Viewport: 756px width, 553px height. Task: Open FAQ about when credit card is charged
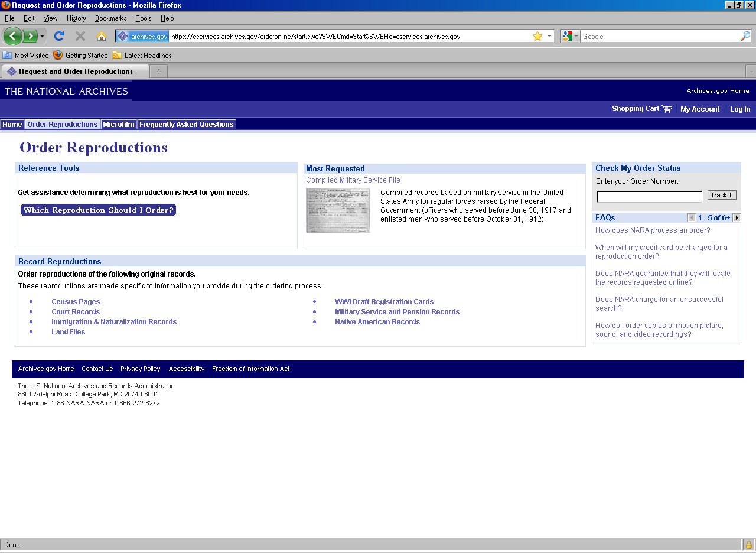pos(661,252)
